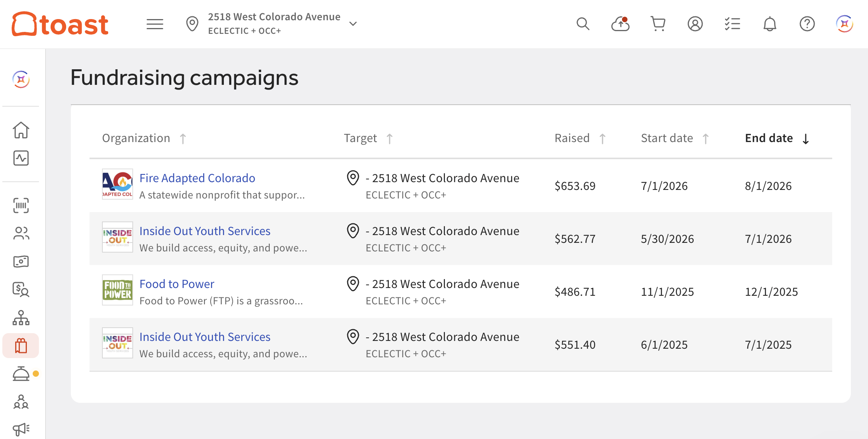Image resolution: width=868 pixels, height=439 pixels.
Task: Open the team group sidebar icon
Action: pos(21,402)
